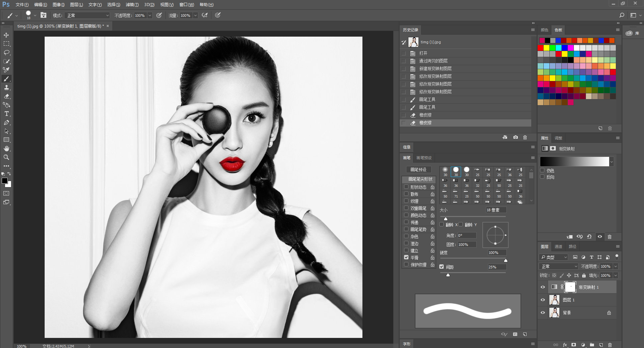Open the brush 模式 dropdown

88,15
